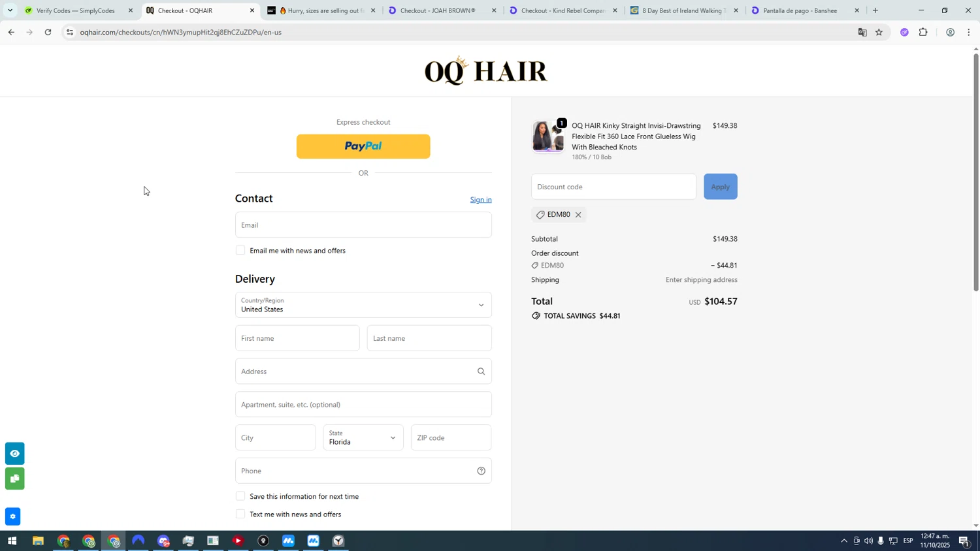Click the First name field
The image size is (980, 551).
[x=297, y=338]
